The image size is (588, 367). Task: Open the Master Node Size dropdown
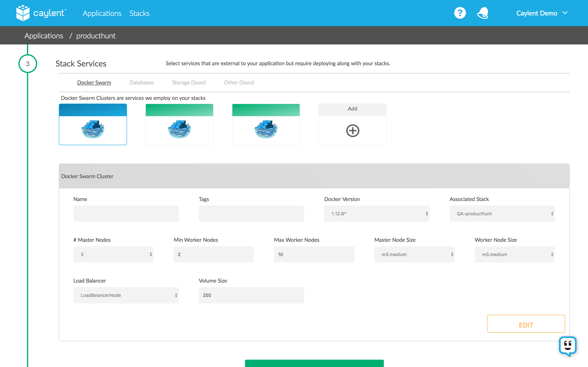[414, 254]
